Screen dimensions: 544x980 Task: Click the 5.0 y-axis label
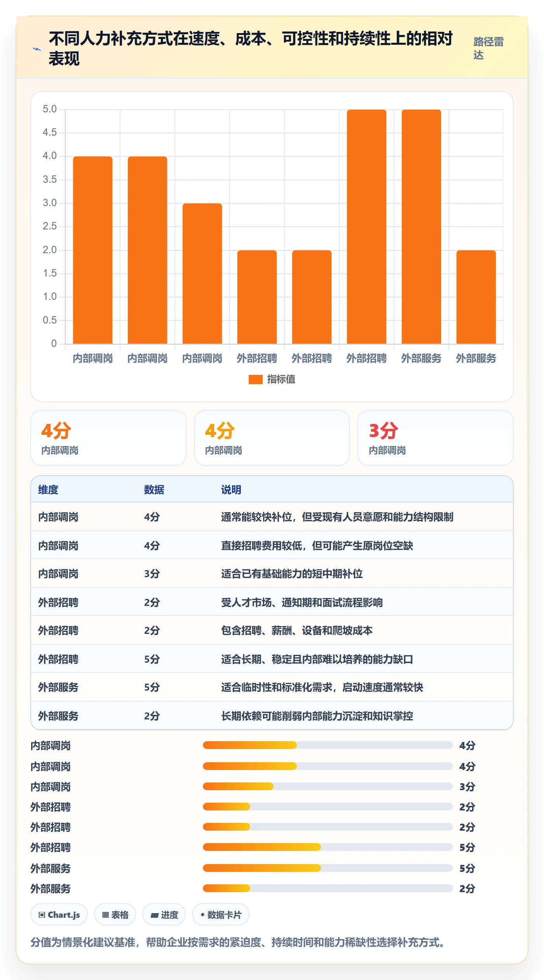(50, 109)
